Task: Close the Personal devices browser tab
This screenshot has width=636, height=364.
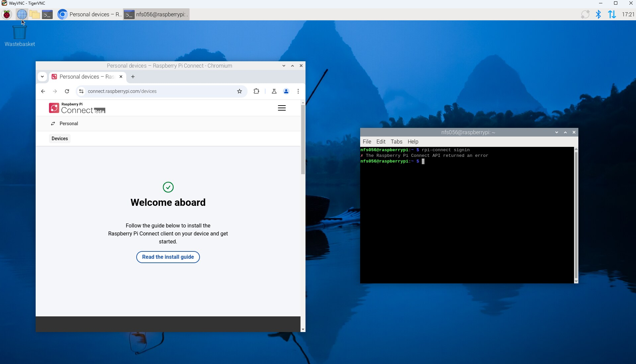Action: tap(121, 77)
